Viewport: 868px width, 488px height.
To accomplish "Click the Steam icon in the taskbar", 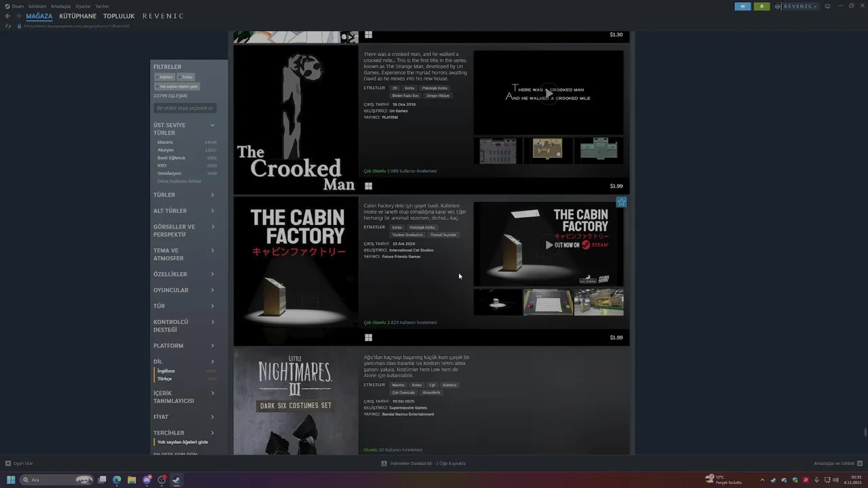I will point(176,480).
